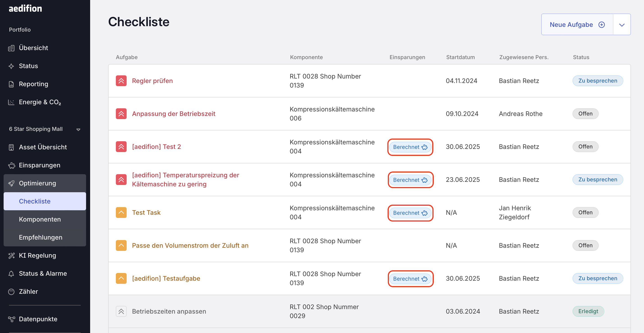Viewport: 644px width, 333px height.
Task: Expand the 6 Star Shopping Mall selector
Action: pos(45,129)
